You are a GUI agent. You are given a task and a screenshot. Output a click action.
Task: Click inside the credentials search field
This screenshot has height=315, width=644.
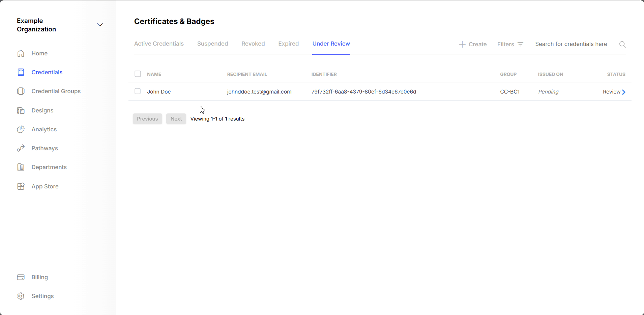tap(571, 44)
